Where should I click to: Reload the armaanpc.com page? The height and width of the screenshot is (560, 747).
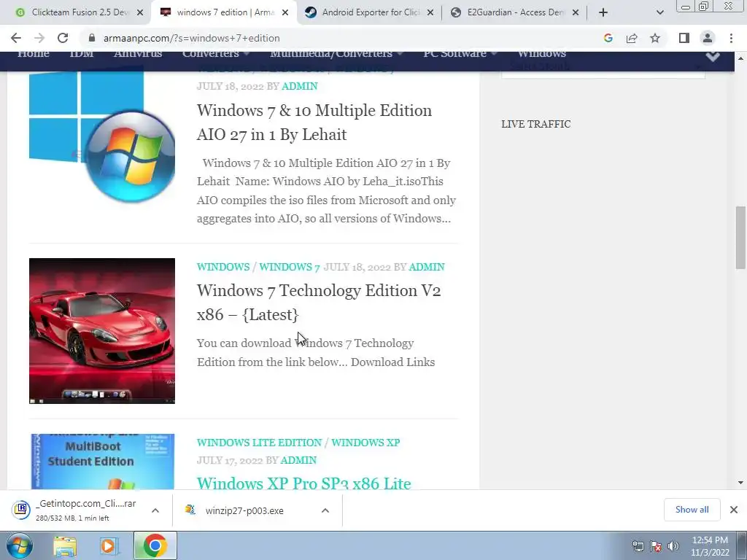63,38
